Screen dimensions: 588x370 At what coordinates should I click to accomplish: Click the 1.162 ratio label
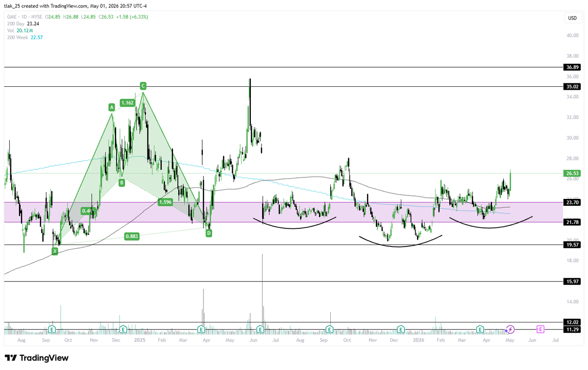tap(128, 103)
